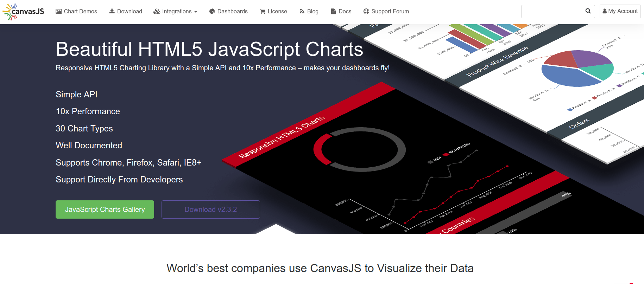Open the Chart Demos menu item
The width and height of the screenshot is (644, 284).
[80, 12]
